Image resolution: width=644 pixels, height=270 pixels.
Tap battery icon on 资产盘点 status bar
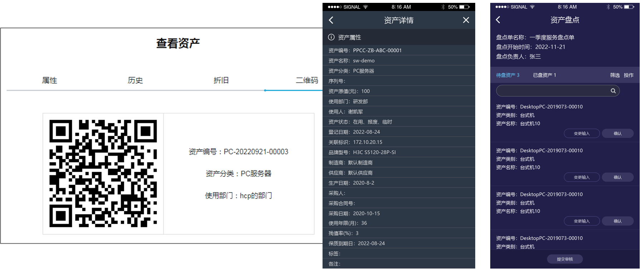(629, 7)
